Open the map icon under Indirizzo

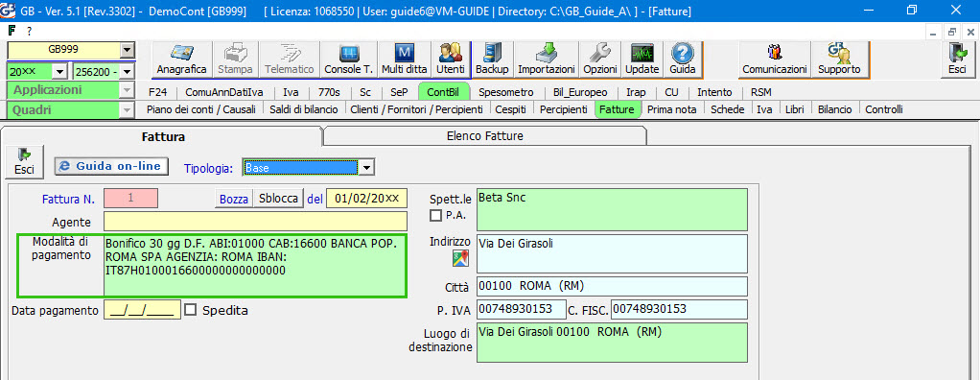(460, 257)
